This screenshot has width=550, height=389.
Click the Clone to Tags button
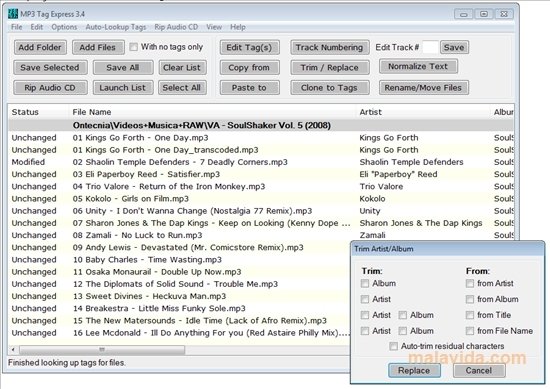tap(329, 88)
